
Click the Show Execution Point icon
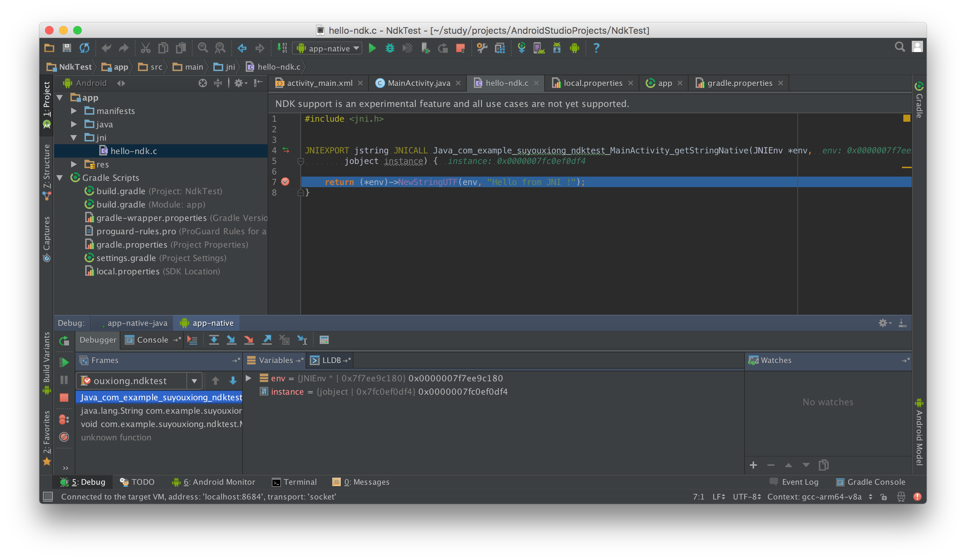pyautogui.click(x=192, y=340)
